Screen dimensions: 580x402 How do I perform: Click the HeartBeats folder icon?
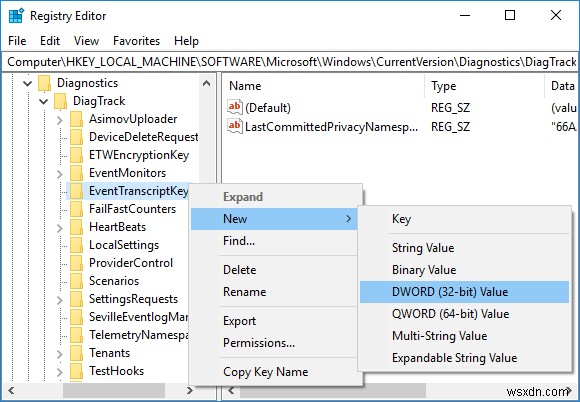click(x=77, y=227)
